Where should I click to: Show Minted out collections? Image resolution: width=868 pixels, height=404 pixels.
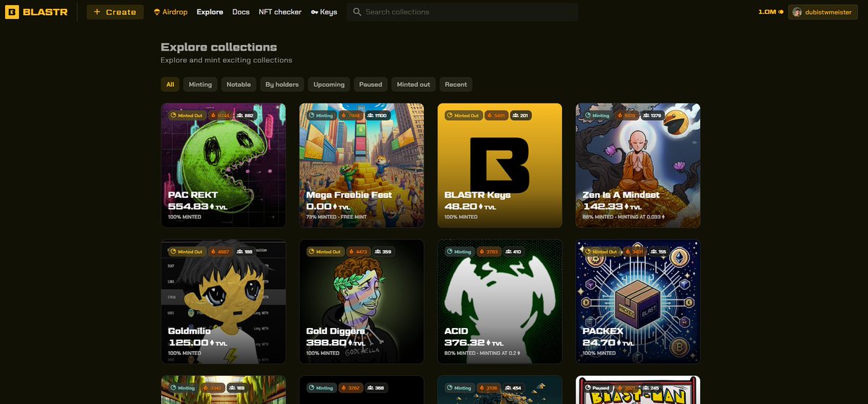414,85
